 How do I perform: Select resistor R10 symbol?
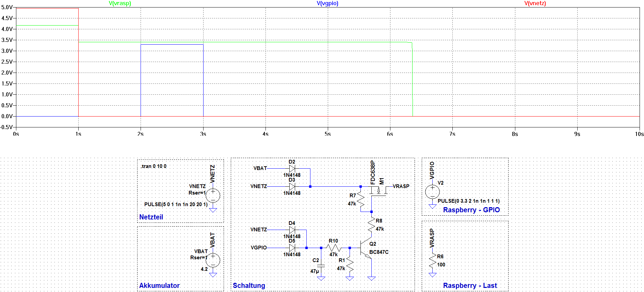pyautogui.click(x=334, y=248)
